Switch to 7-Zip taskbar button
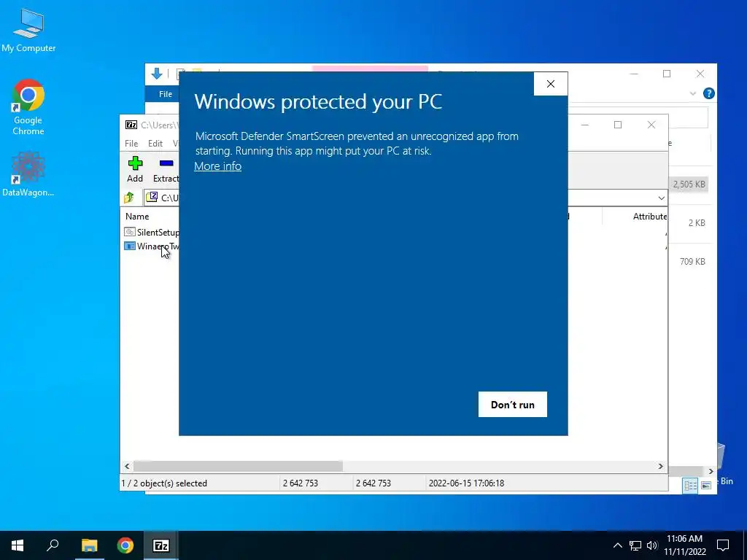The width and height of the screenshot is (747, 560). (161, 545)
